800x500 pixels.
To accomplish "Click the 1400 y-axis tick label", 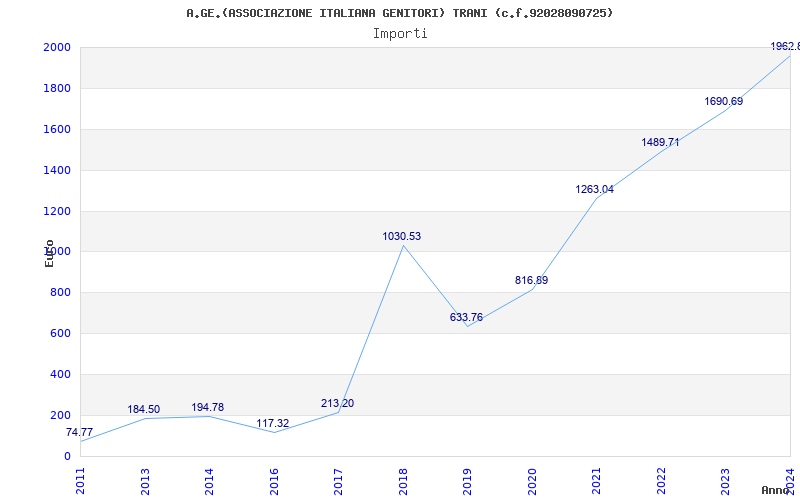I will 57,170.
